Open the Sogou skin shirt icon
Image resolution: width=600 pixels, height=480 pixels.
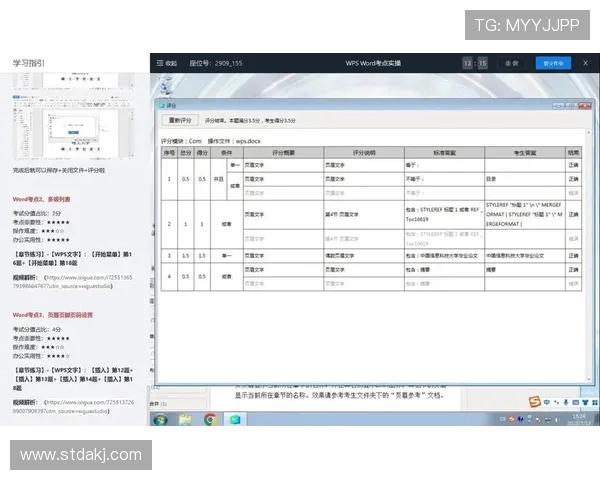pyautogui.click(x=585, y=402)
